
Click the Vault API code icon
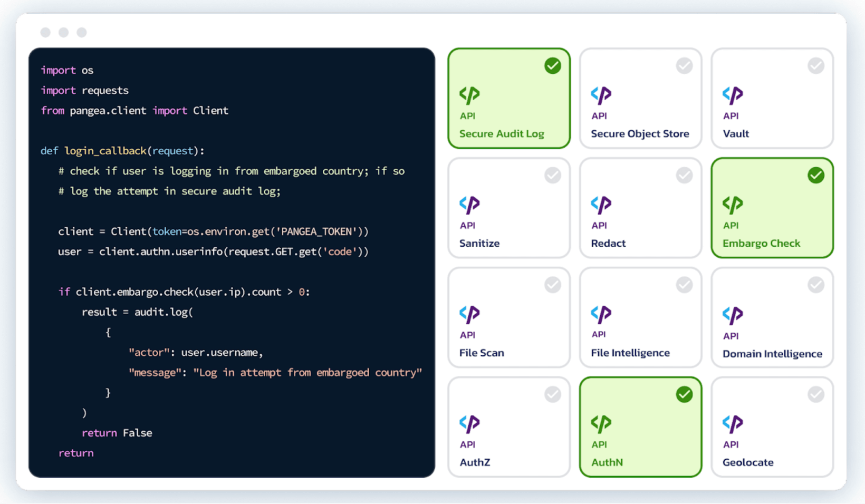click(733, 95)
